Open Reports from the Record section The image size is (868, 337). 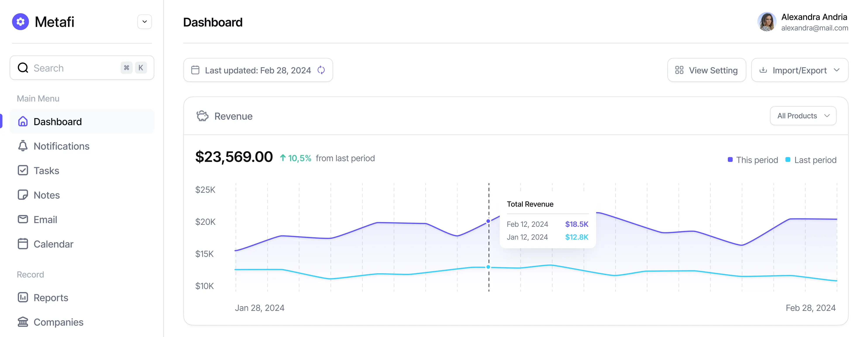pyautogui.click(x=51, y=297)
